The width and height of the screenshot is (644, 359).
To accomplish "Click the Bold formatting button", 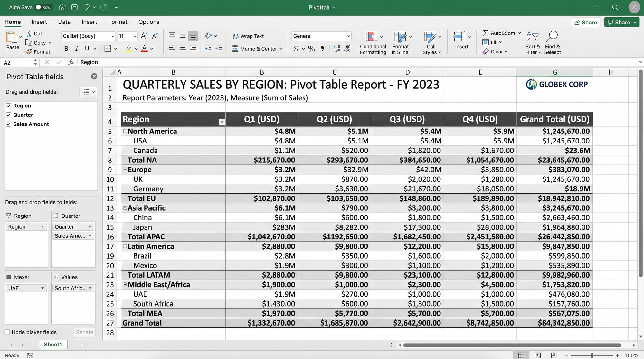I will tap(66, 49).
